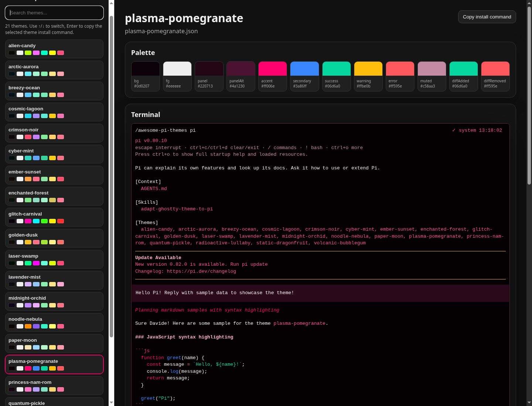Screen dimensions: 532x406
Task: Pick the diffRemoved palette swatch
Action: 495,76
